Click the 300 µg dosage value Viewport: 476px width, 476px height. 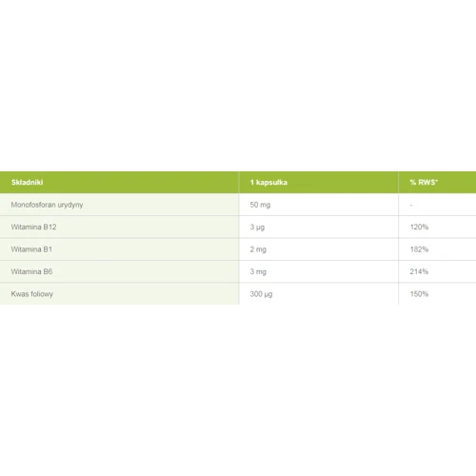(261, 294)
